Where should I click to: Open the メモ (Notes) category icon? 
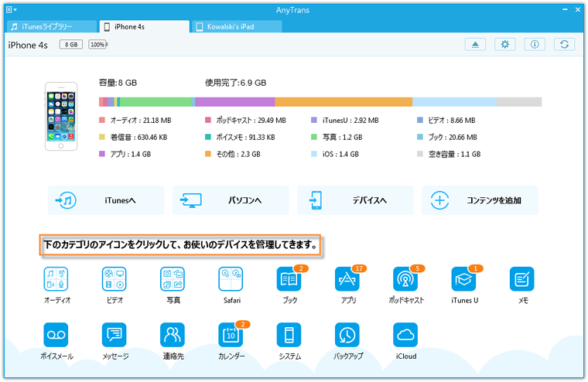coord(522,279)
